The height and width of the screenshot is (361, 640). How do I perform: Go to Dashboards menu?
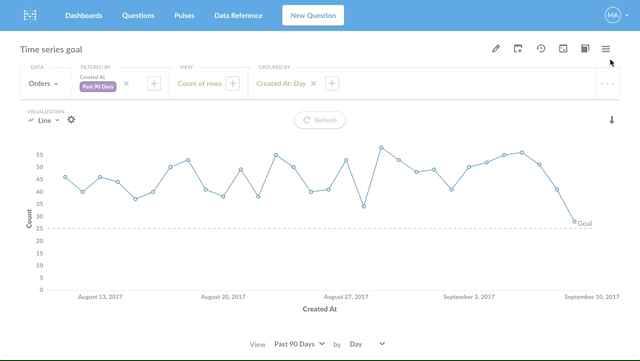[84, 16]
